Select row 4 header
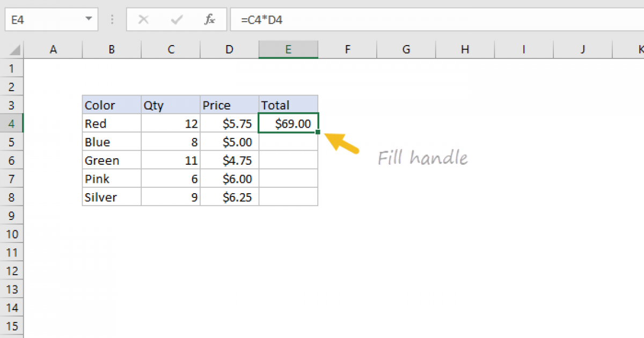The image size is (644, 338). click(x=12, y=123)
